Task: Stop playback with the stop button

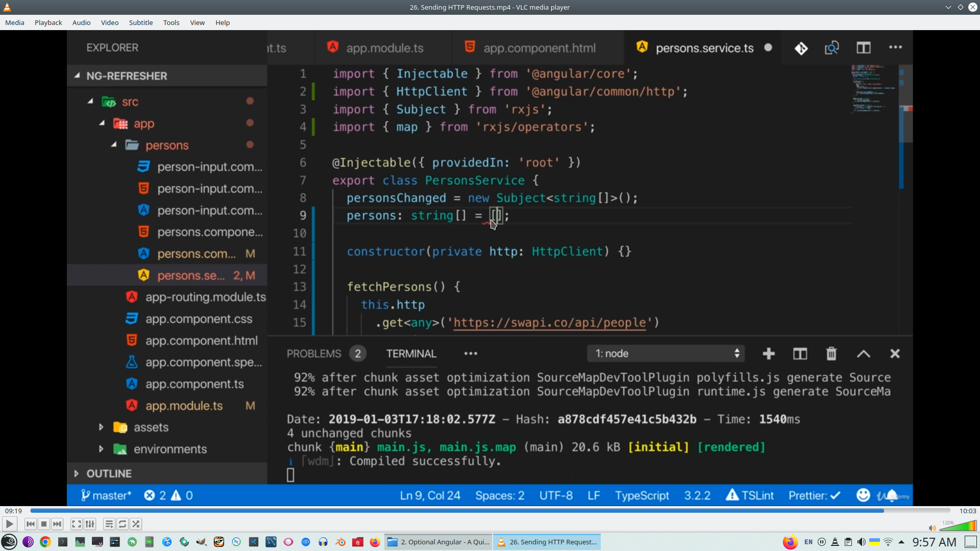Action: tap(44, 524)
